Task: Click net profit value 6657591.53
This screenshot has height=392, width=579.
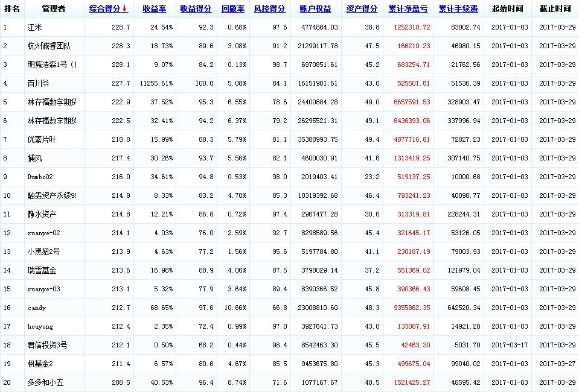Action: 412,102
